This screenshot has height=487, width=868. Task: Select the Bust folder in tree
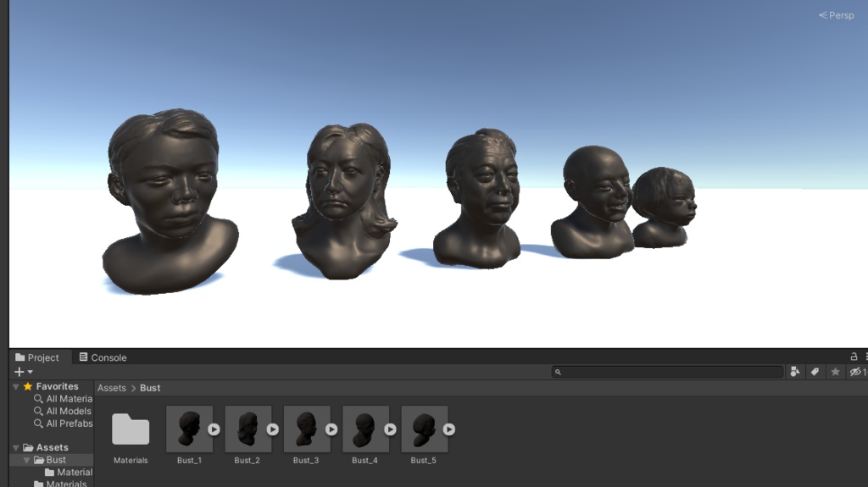(x=56, y=460)
